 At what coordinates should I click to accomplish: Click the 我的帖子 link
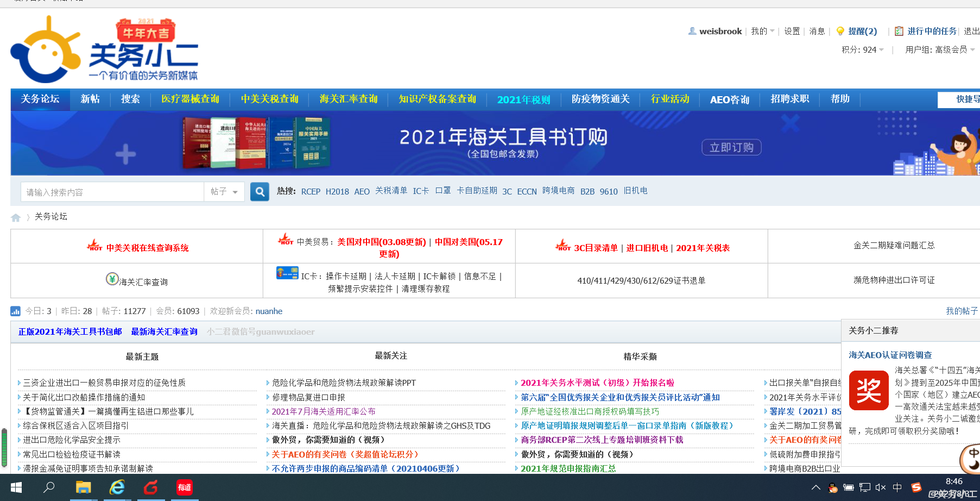point(962,311)
